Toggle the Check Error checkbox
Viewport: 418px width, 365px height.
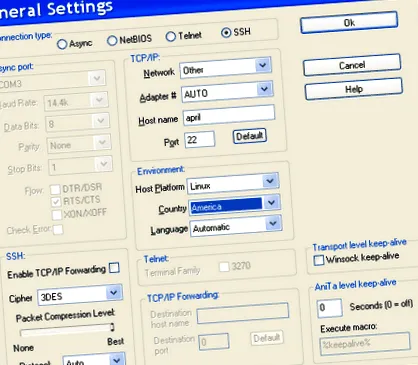pos(58,230)
